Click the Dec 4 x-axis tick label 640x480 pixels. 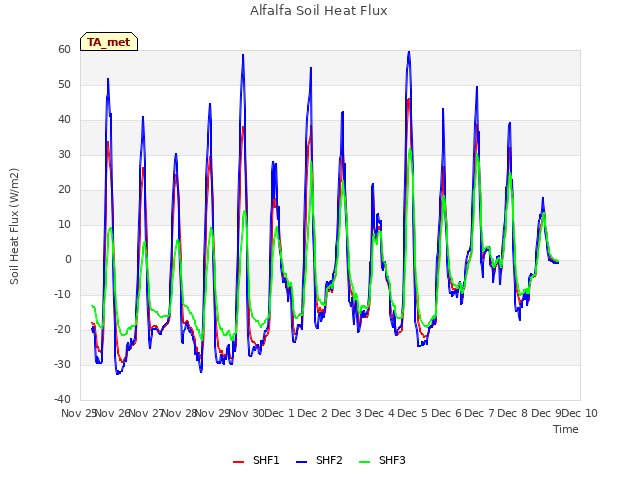380,413
